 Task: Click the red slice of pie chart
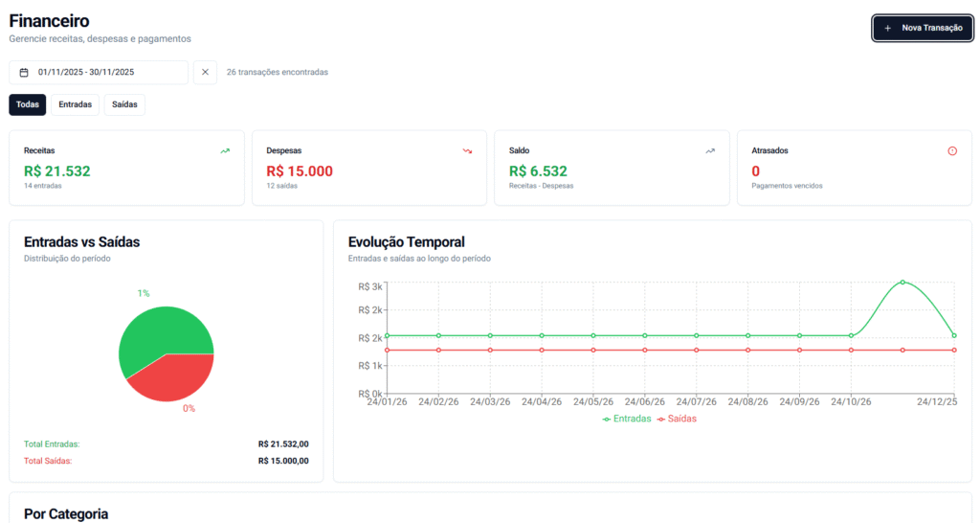(174, 378)
